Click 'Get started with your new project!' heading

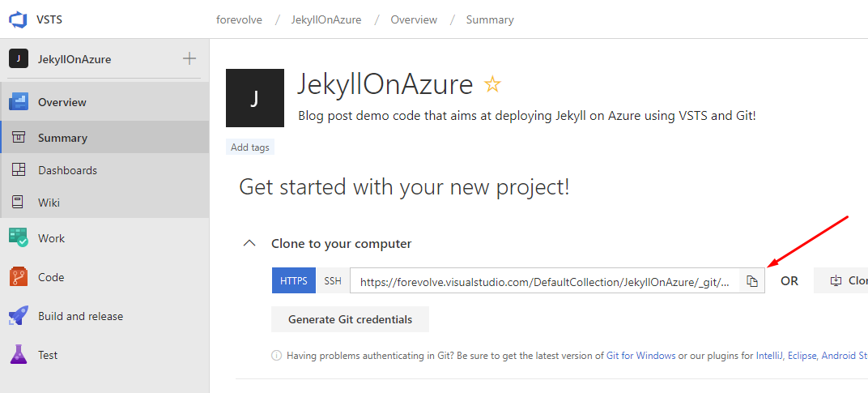(x=404, y=187)
